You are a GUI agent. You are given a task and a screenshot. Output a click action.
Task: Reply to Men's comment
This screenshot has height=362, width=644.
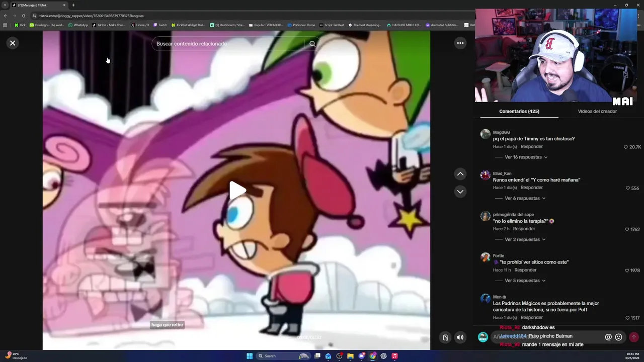pos(531,318)
